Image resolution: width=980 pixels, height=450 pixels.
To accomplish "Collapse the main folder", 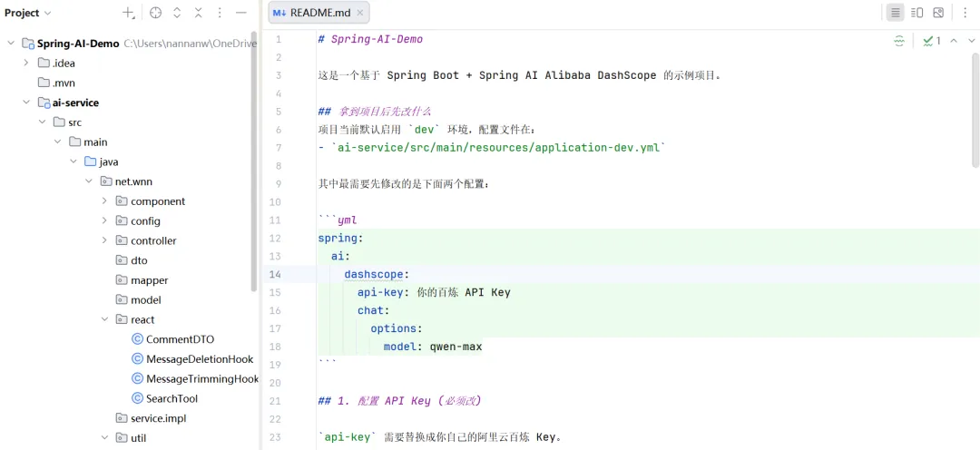I will tap(57, 142).
